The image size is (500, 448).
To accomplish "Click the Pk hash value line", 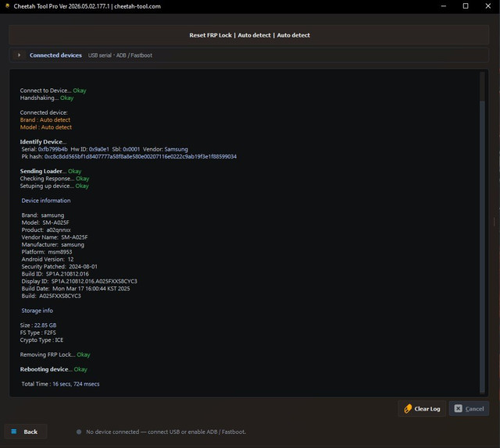I will point(129,156).
